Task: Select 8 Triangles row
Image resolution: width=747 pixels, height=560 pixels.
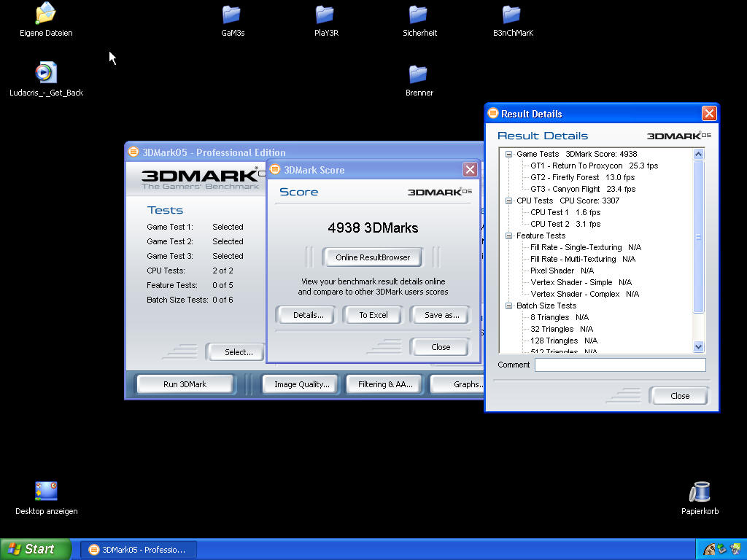Action: [x=560, y=317]
